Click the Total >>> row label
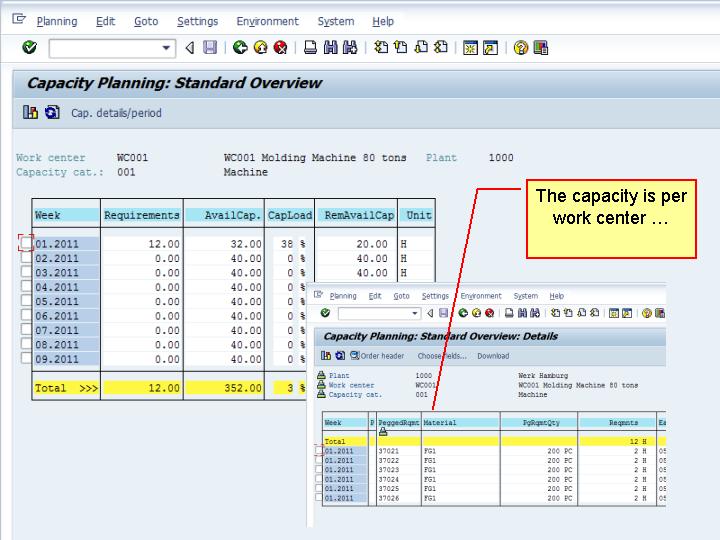Screen dimensions: 720x540 click(x=66, y=388)
